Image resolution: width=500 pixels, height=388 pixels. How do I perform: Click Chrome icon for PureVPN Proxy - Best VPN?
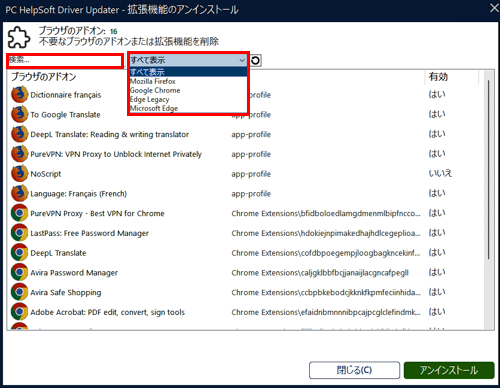(20, 213)
